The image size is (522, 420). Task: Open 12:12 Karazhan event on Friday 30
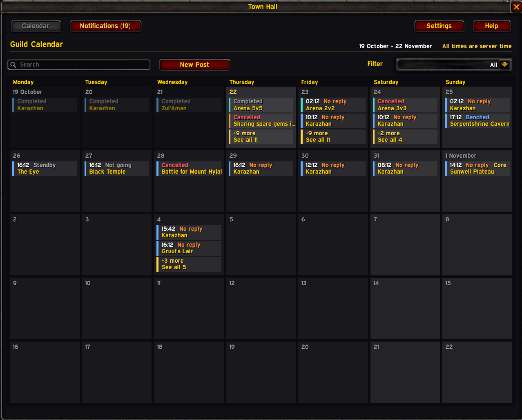click(x=333, y=169)
